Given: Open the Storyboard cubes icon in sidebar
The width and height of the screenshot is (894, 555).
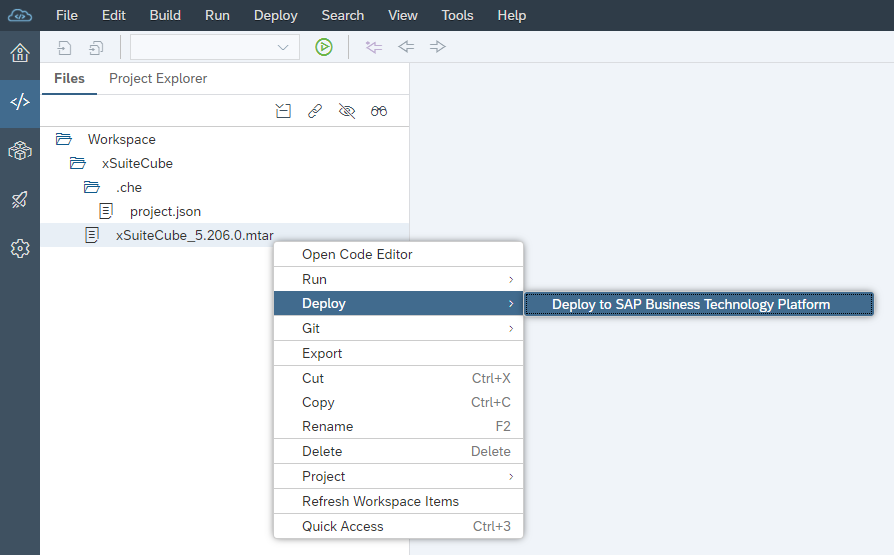Looking at the screenshot, I should (20, 151).
